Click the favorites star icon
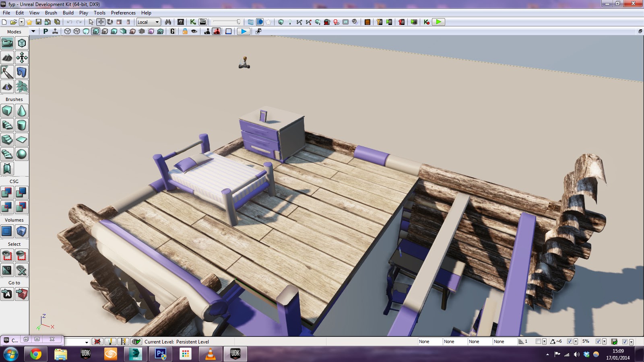This screenshot has height=362, width=644. pos(29,22)
